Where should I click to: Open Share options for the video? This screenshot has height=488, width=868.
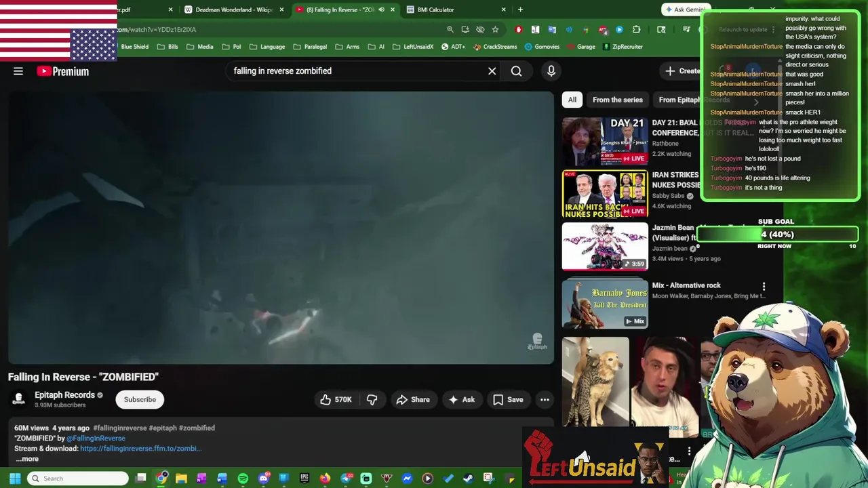pos(412,400)
